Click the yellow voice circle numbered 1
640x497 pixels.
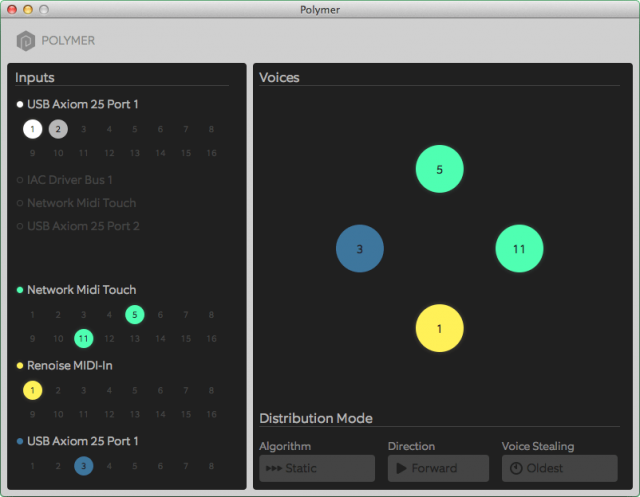pos(439,328)
